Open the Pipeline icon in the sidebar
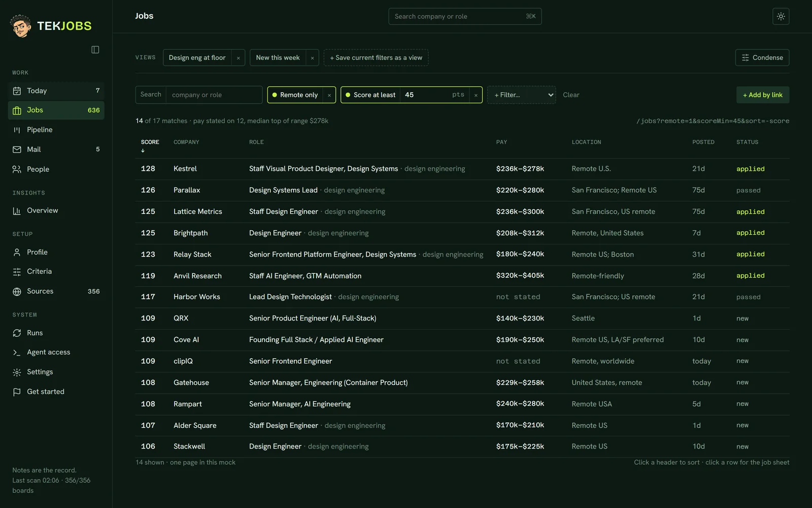 point(17,130)
